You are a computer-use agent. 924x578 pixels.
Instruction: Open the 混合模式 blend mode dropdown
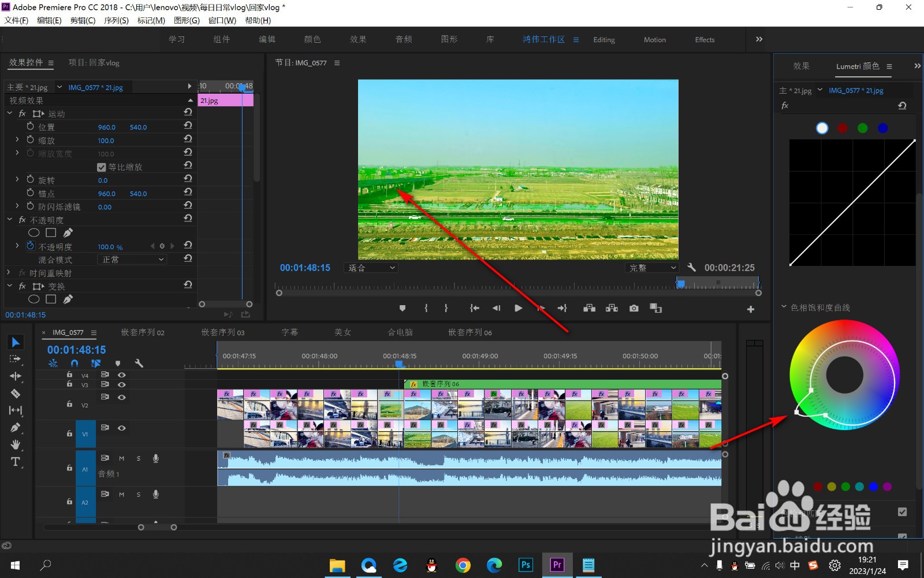[x=133, y=260]
